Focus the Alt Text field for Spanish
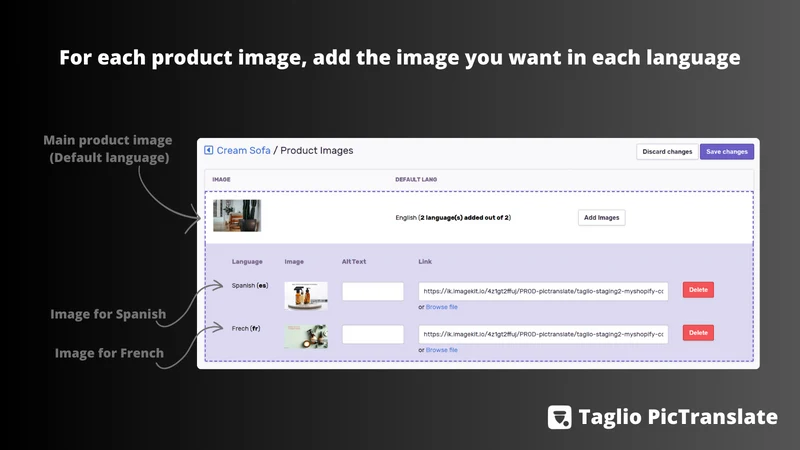The height and width of the screenshot is (450, 800). point(372,291)
